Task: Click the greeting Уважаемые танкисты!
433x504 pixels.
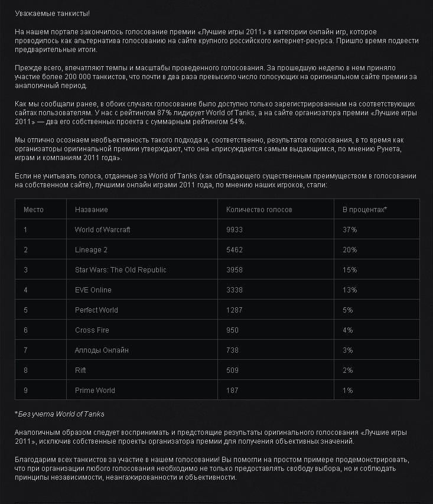Action: 53,14
